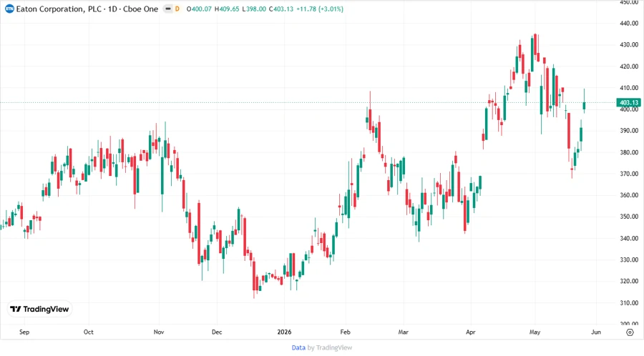Screen dimensions: 644x356
Task: Click the Oct label on the time axis
Action: point(88,332)
